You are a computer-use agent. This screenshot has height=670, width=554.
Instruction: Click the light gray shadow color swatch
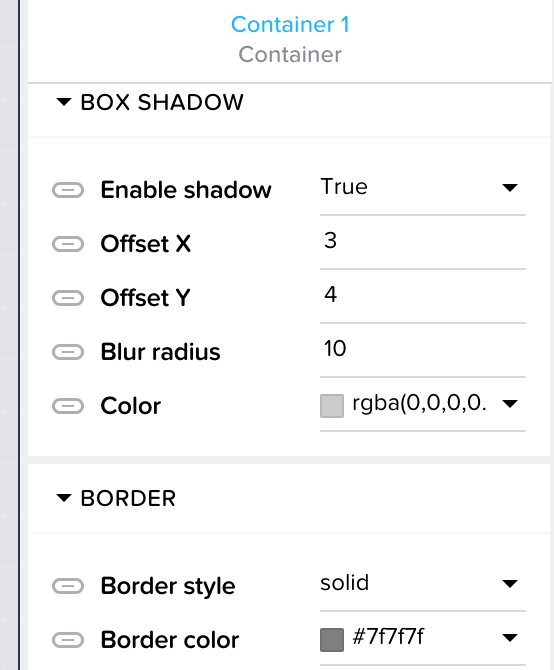[x=332, y=406]
